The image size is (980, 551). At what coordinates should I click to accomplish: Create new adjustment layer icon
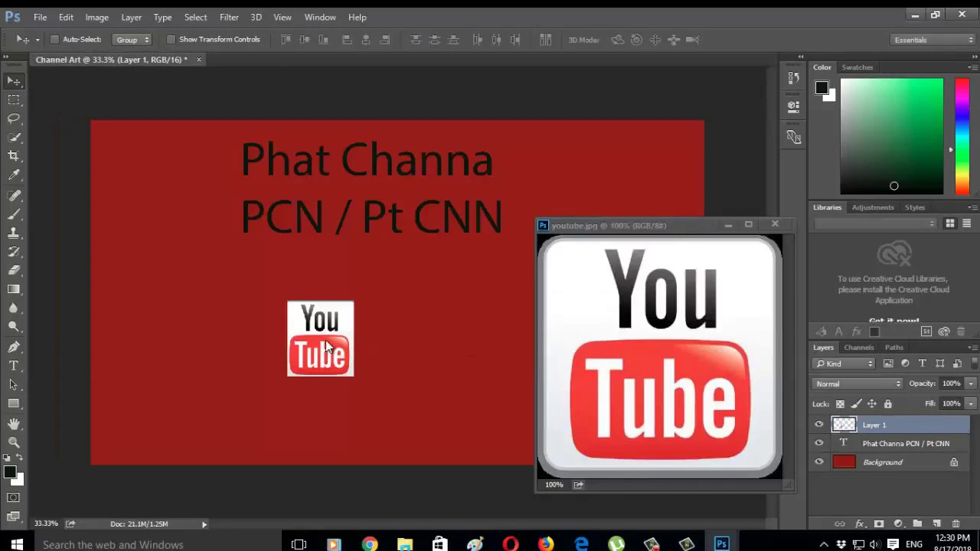pos(898,523)
